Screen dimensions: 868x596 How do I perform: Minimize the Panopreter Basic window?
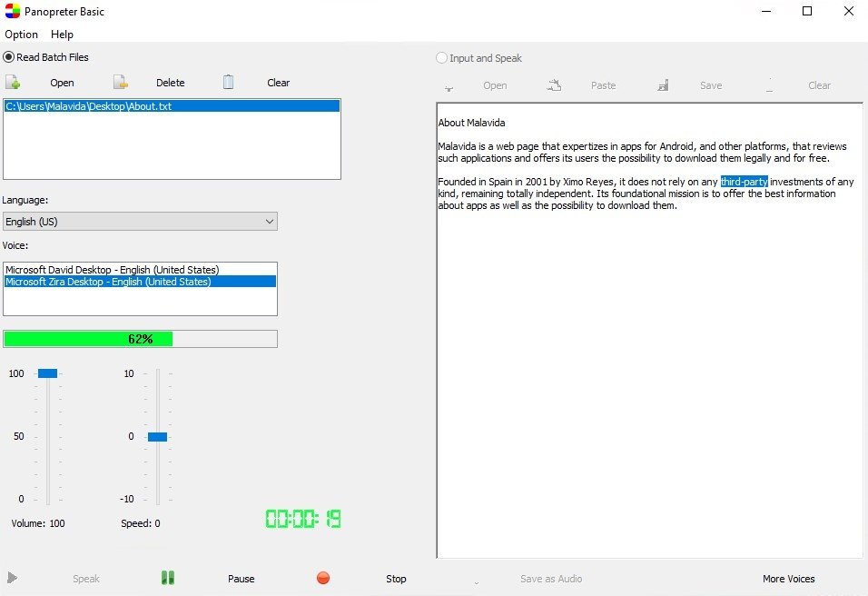point(766,11)
